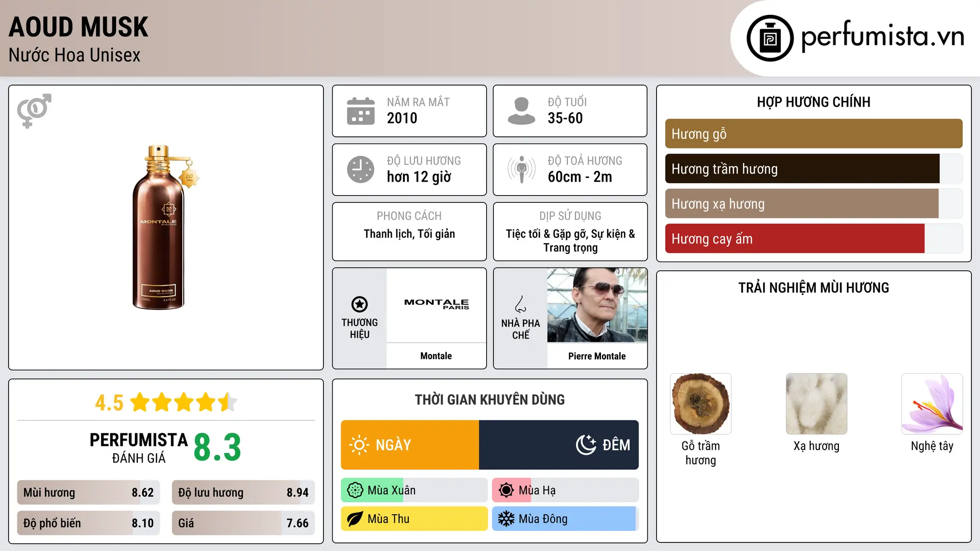This screenshot has width=980, height=551.
Task: Click the perfumista.vn site name
Action: click(883, 36)
